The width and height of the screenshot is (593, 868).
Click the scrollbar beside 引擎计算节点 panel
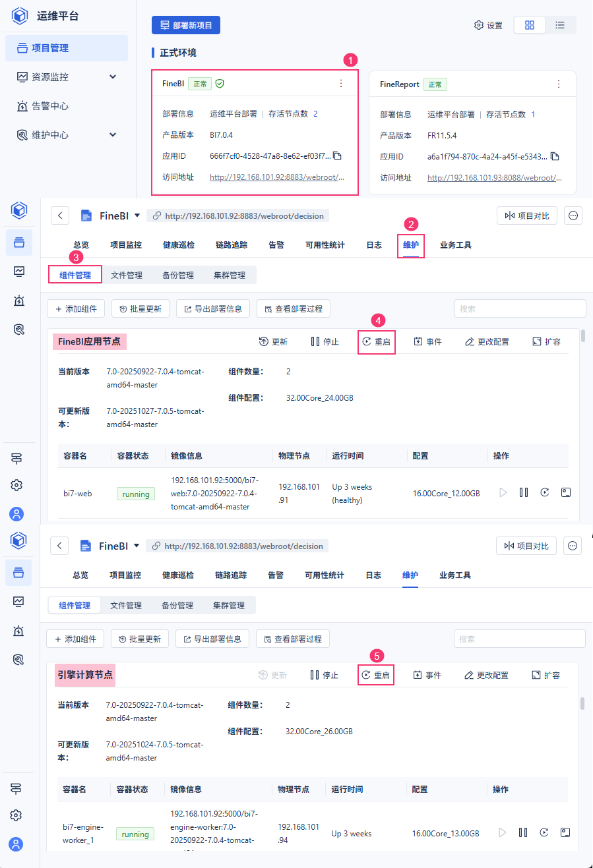[582, 704]
